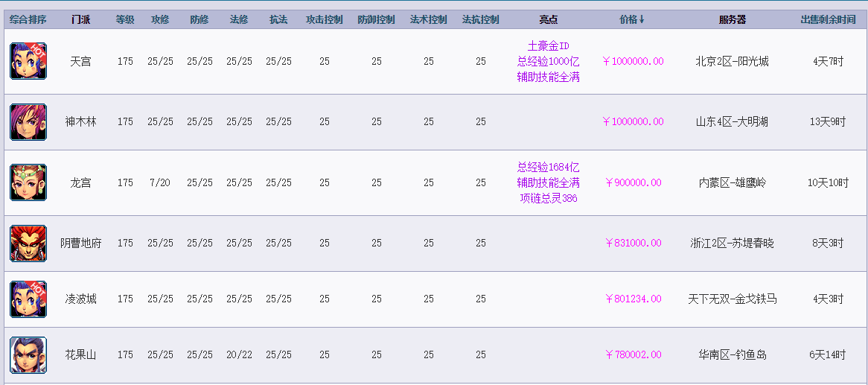Image resolution: width=868 pixels, height=385 pixels.
Task: Click 辅助技能全满 in the 天宫 row
Action: coord(549,77)
